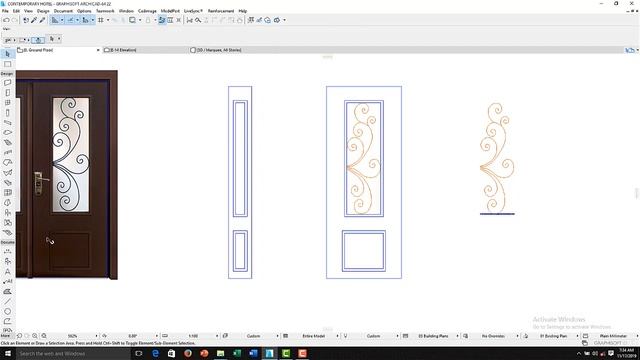The width and height of the screenshot is (640, 360).
Task: Click the Inject Parameters syringe icon
Action: pyautogui.click(x=42, y=20)
